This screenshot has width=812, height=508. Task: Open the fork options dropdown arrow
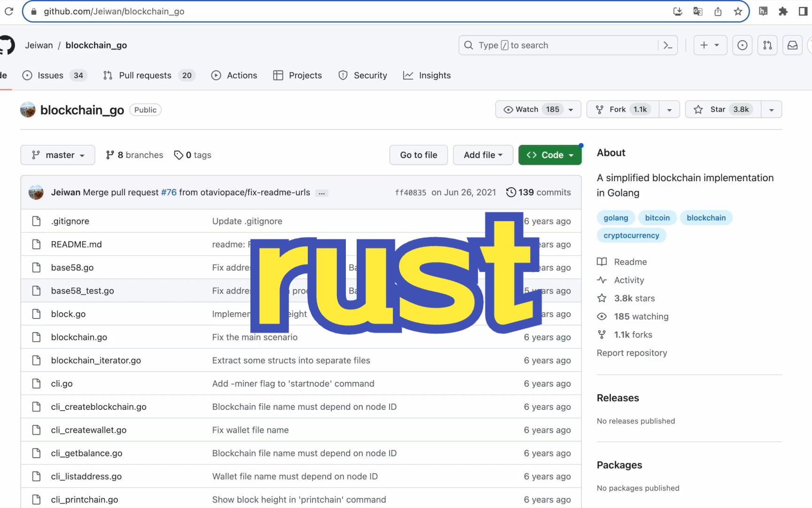(x=669, y=109)
